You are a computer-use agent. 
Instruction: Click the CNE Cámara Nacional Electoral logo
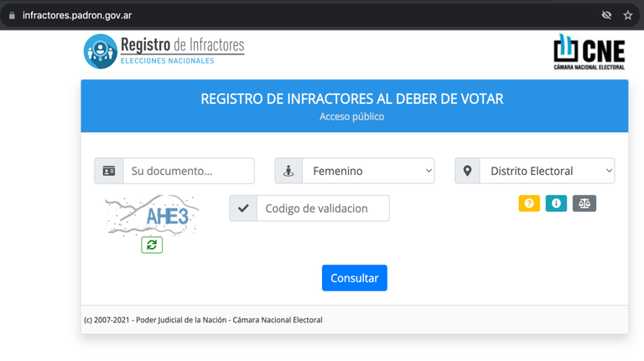coord(589,52)
